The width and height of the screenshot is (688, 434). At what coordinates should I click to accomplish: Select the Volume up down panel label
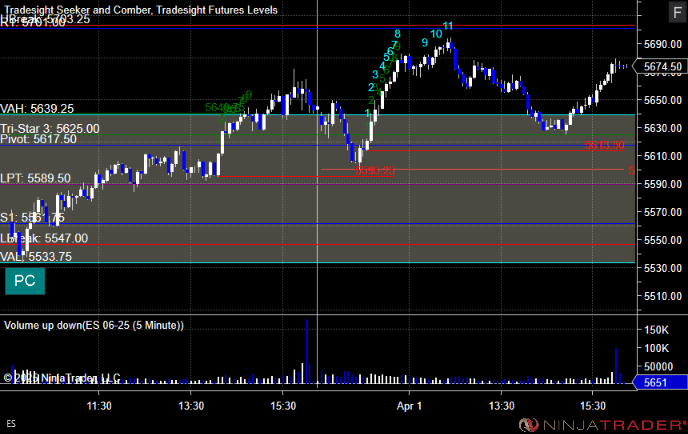point(94,325)
